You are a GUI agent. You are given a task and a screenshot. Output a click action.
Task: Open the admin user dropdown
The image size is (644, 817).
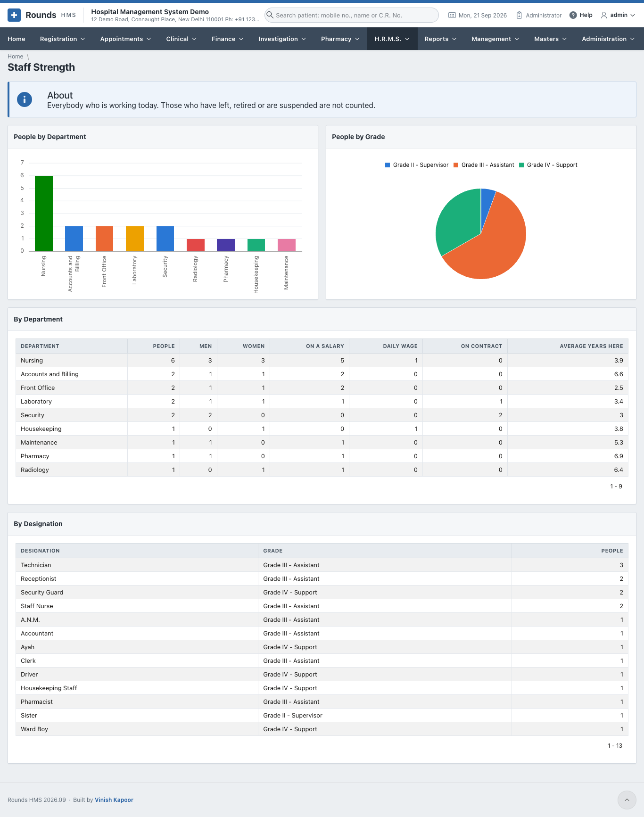(618, 15)
